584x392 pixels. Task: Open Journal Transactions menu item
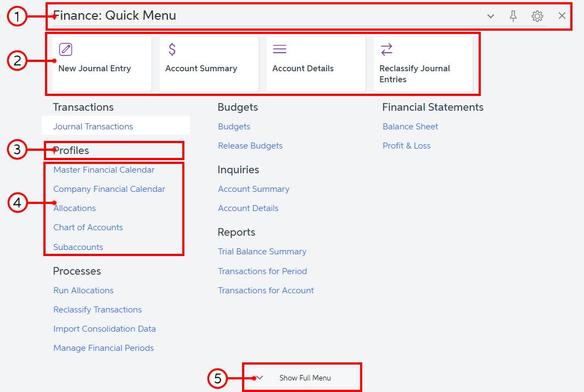point(93,127)
